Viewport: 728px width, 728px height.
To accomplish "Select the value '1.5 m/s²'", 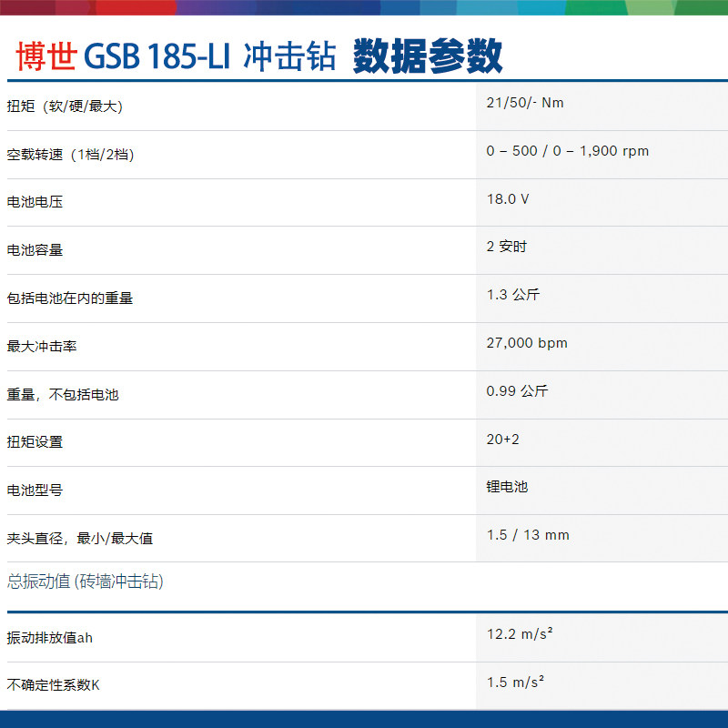I will 515,682.
